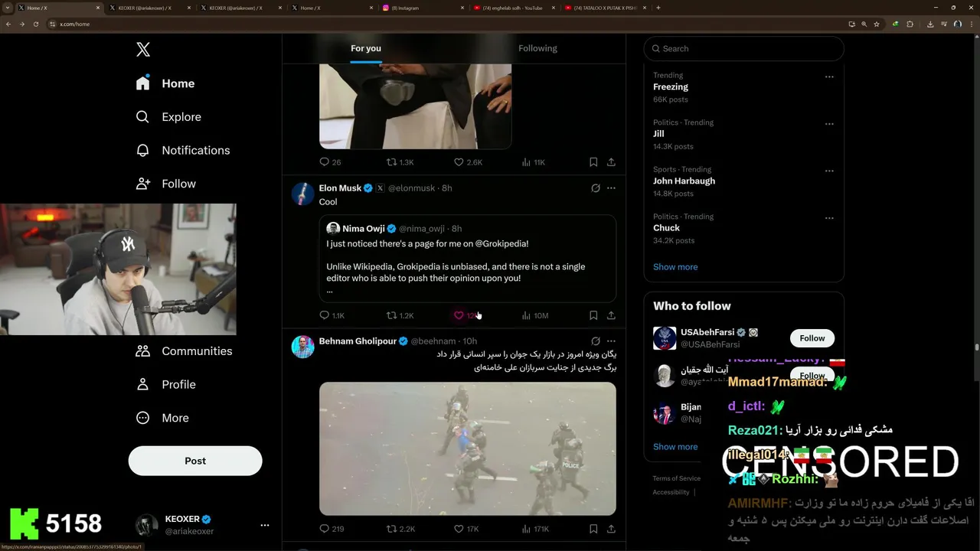Open Profile in the sidebar
980x551 pixels.
tap(165, 385)
